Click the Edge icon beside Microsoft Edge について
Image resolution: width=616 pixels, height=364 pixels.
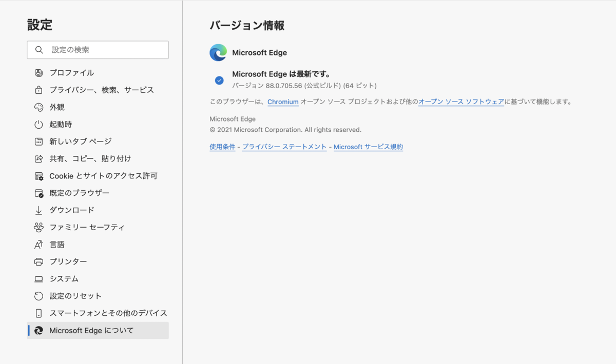(38, 331)
